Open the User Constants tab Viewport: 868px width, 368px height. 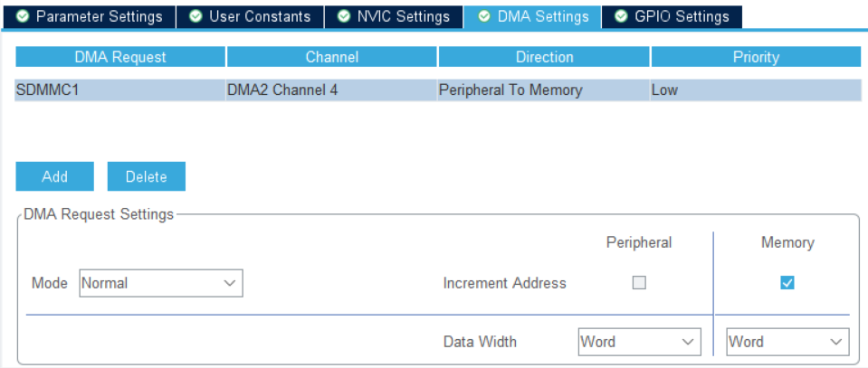(x=250, y=16)
